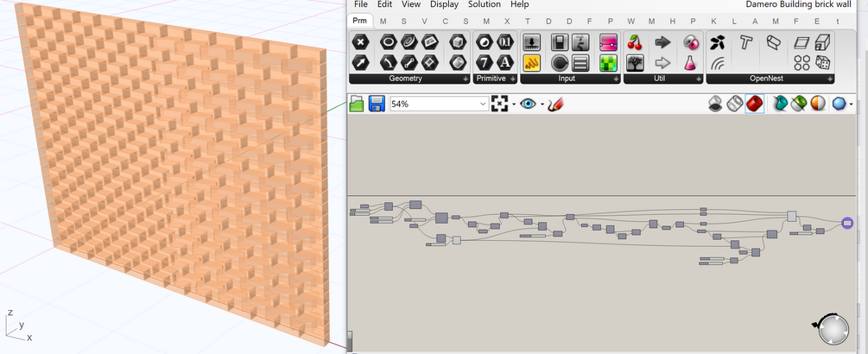Open the preview mesh quality dropdown arrow

[x=851, y=104]
